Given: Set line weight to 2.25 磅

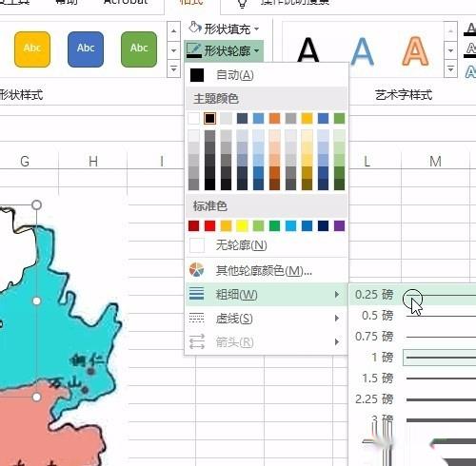Looking at the screenshot, I should click(x=412, y=399).
